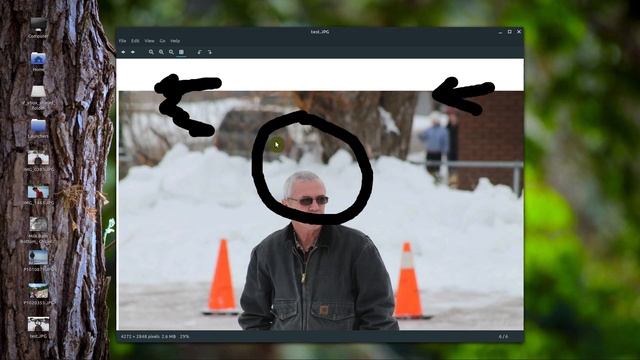Open the Go menu

coord(162,41)
